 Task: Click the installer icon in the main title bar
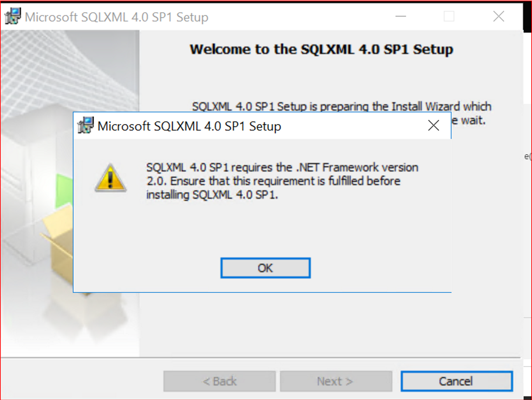pyautogui.click(x=13, y=17)
